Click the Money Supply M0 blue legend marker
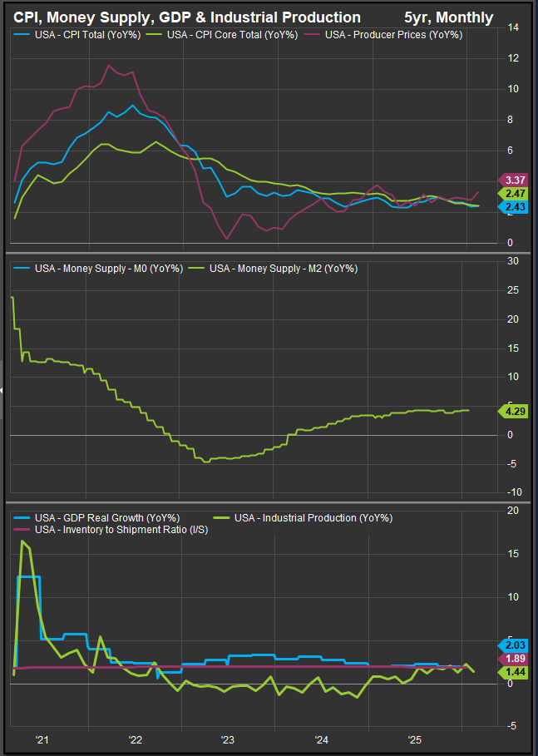The width and height of the screenshot is (538, 756). pos(23,269)
